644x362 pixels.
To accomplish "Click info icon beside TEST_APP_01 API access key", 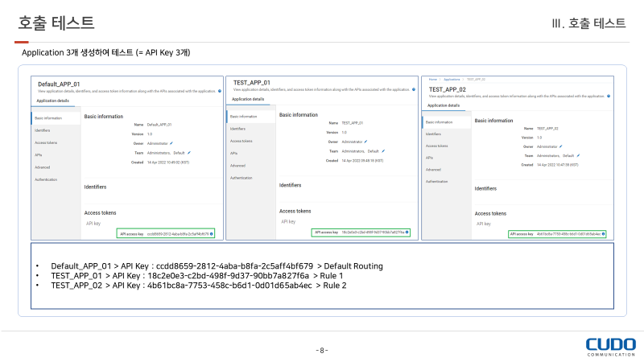I will 407,232.
